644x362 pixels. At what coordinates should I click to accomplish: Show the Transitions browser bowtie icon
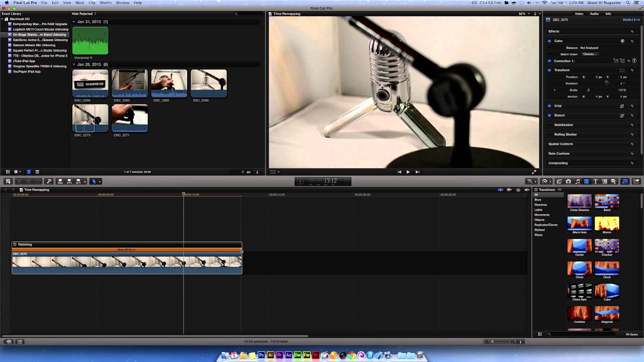[586, 182]
